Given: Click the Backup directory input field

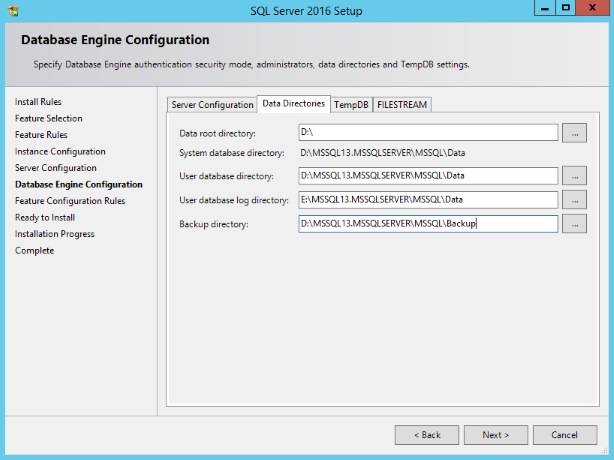Looking at the screenshot, I should 428,224.
